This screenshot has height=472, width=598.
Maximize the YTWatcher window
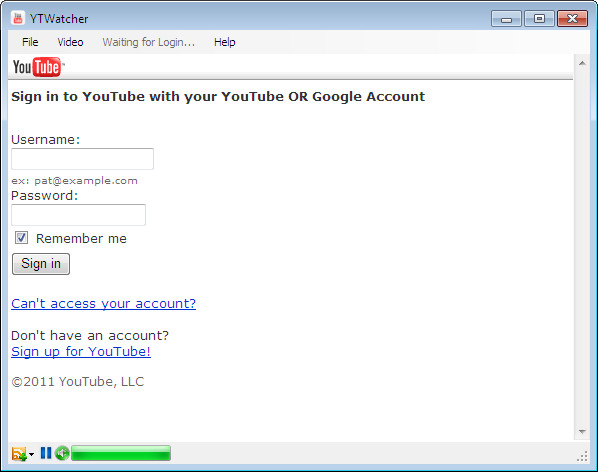539,19
